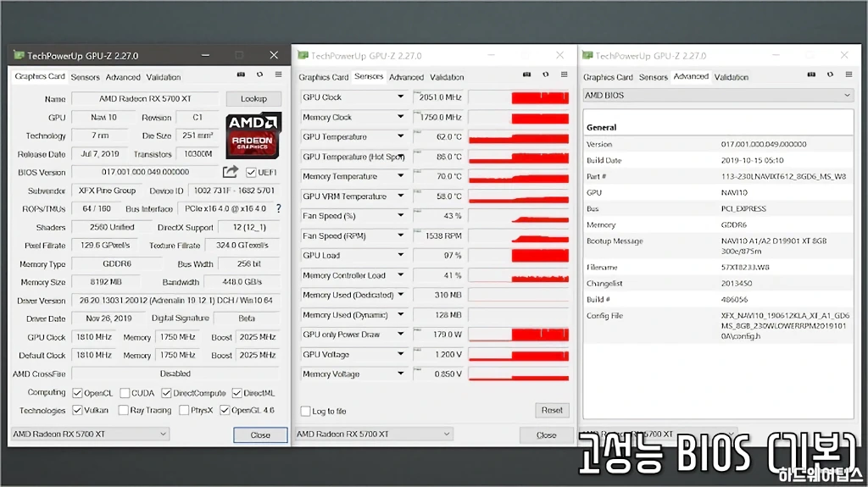Click Close button in Sensors window
Viewport: 868px width, 487px height.
pos(547,435)
